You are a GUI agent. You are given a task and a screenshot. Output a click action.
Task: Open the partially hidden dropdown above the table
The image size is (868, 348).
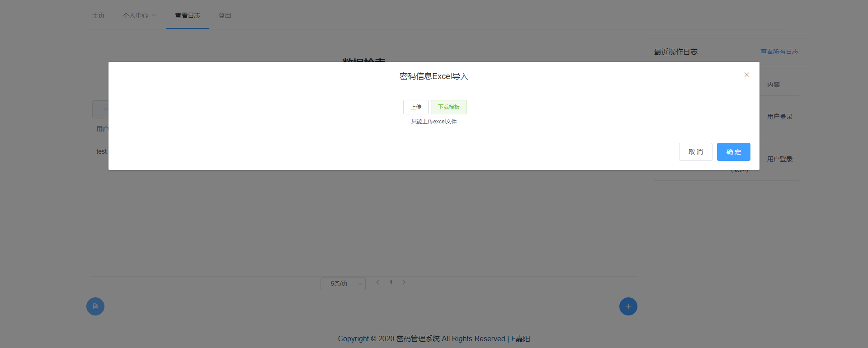tap(101, 109)
